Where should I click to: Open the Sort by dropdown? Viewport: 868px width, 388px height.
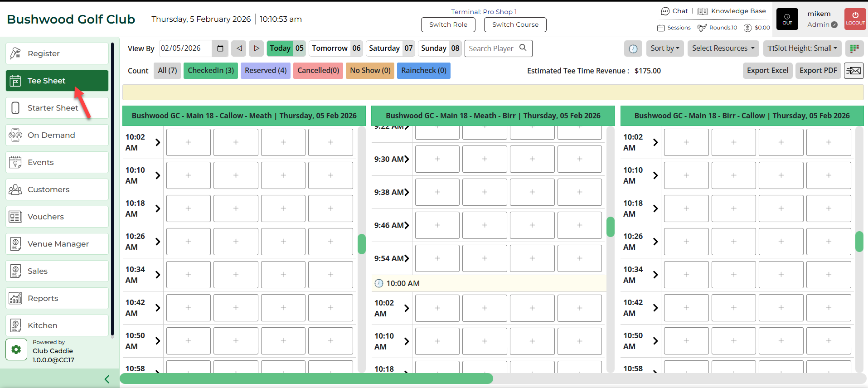664,48
